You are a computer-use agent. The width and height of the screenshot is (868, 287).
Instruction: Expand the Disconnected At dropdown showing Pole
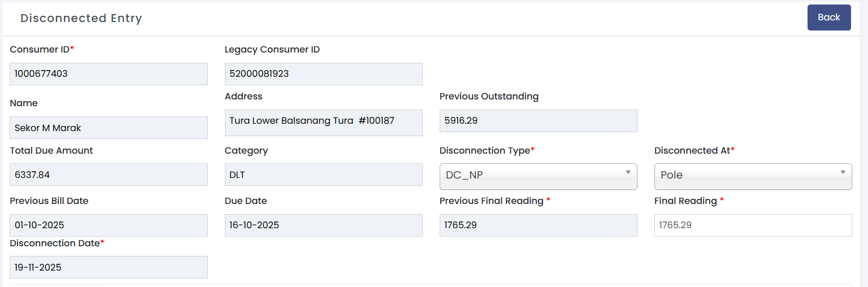[x=753, y=176]
